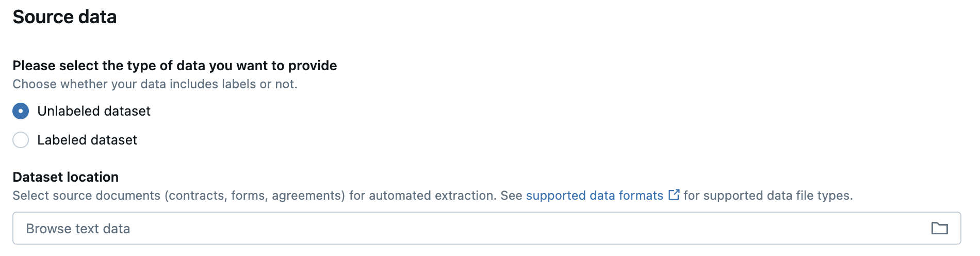Open the supported data formats link

point(594,196)
